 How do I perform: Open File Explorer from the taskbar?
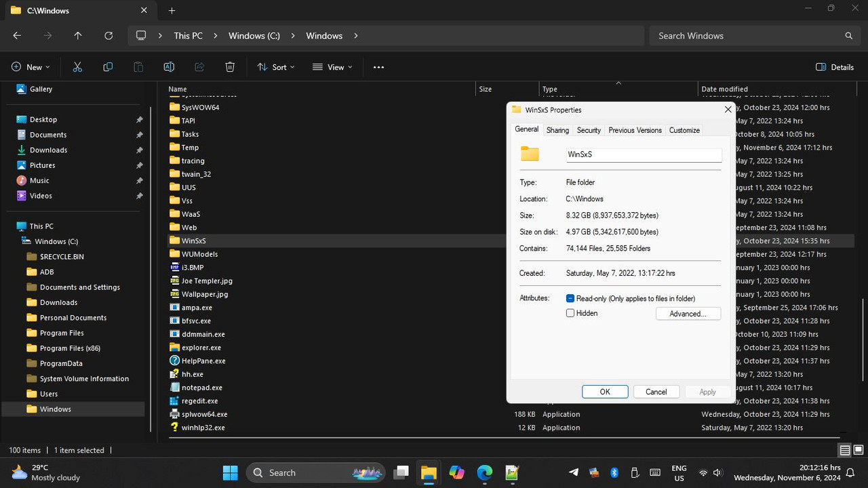pos(428,472)
